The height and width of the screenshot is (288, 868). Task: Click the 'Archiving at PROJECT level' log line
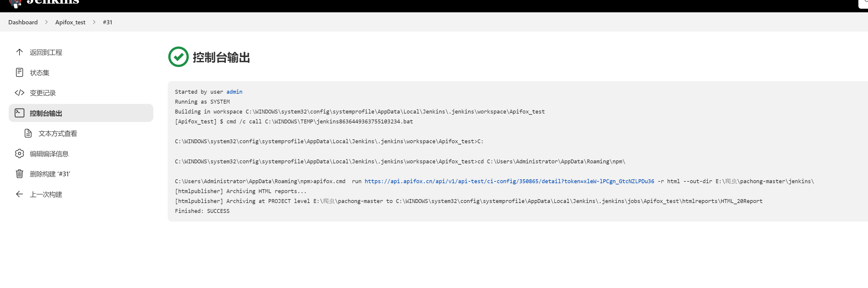pos(468,201)
